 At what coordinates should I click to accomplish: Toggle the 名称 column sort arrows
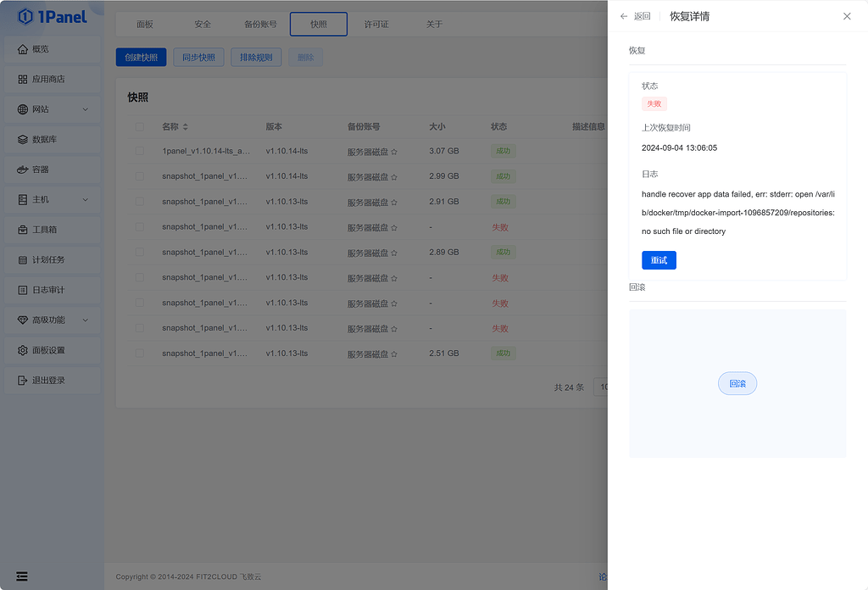[x=187, y=126]
